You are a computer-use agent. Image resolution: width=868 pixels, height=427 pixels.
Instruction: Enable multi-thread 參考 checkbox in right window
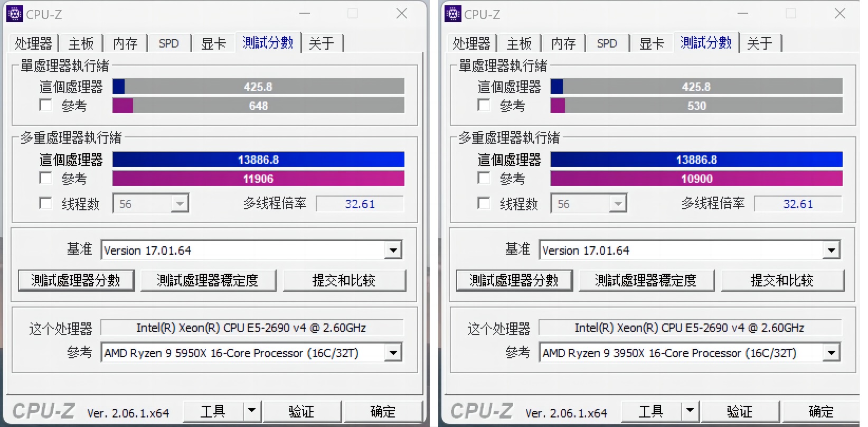(x=484, y=178)
